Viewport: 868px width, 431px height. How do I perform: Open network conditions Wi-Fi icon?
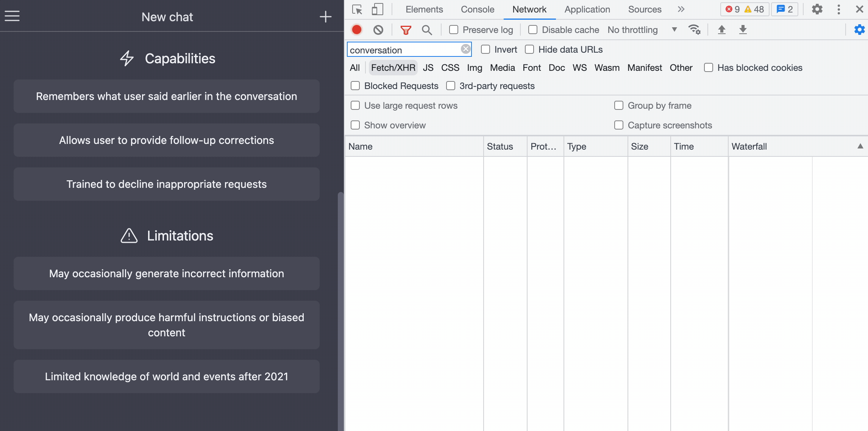694,30
